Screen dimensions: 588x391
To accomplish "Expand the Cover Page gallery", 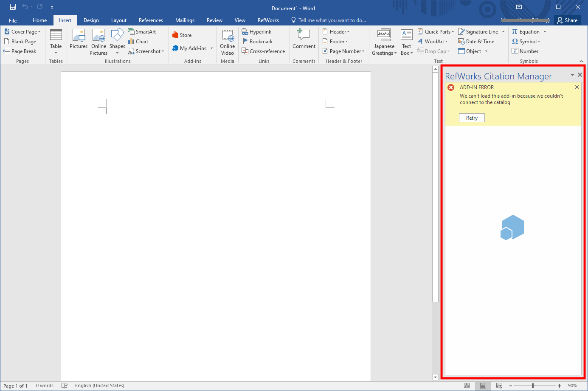I will [23, 32].
